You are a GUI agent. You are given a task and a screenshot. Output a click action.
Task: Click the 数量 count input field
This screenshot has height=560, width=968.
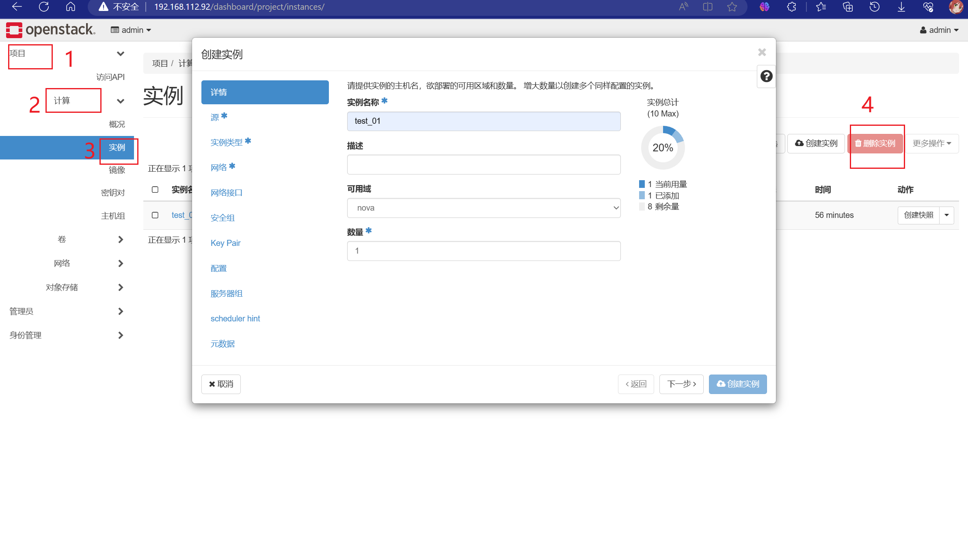(x=483, y=251)
